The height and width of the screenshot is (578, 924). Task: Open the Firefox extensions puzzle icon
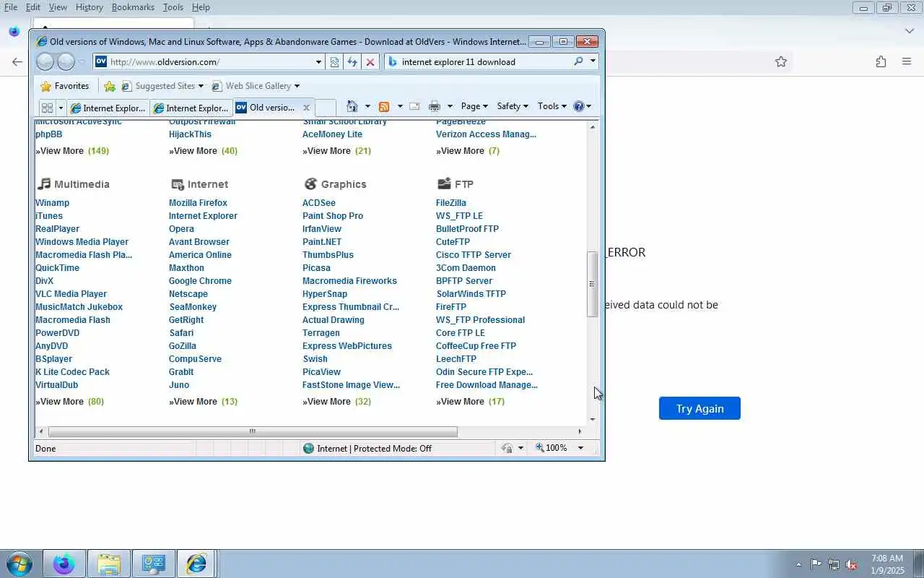pos(881,62)
